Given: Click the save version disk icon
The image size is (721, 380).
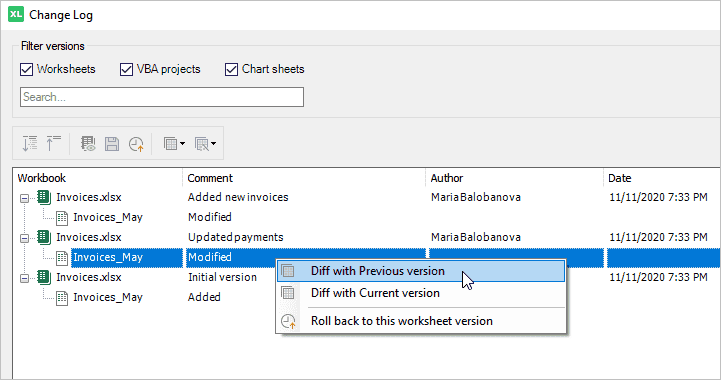Looking at the screenshot, I should pos(112,144).
